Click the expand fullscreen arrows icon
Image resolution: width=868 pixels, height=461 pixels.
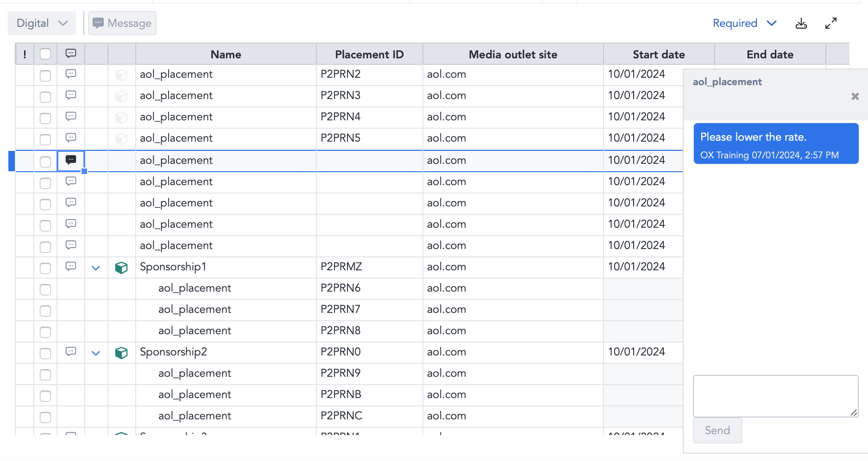831,23
